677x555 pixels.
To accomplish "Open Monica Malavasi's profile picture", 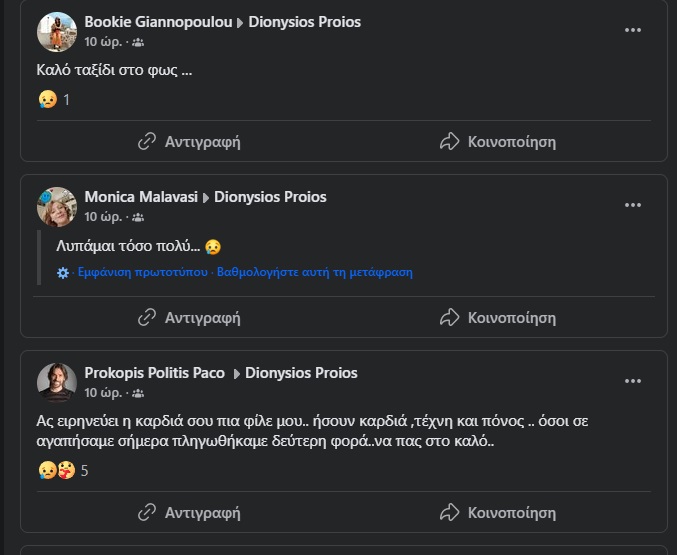I will click(57, 207).
